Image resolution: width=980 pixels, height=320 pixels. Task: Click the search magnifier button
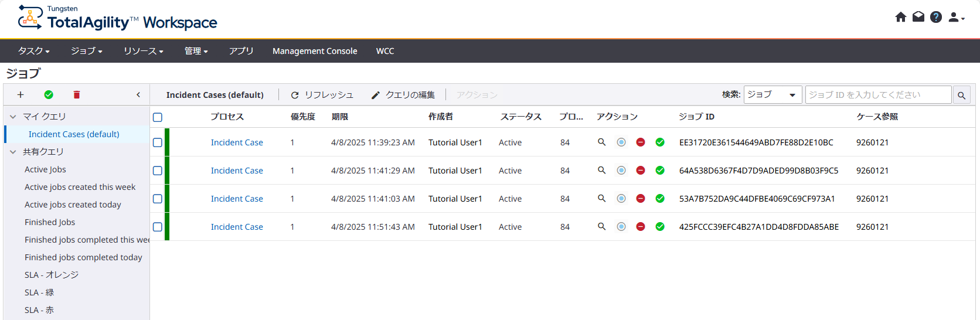[961, 95]
